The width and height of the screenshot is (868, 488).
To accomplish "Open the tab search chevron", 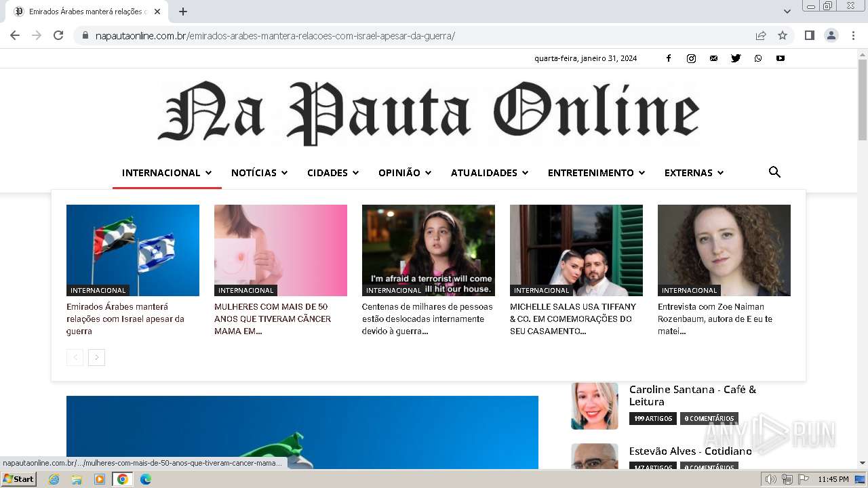I will [787, 12].
